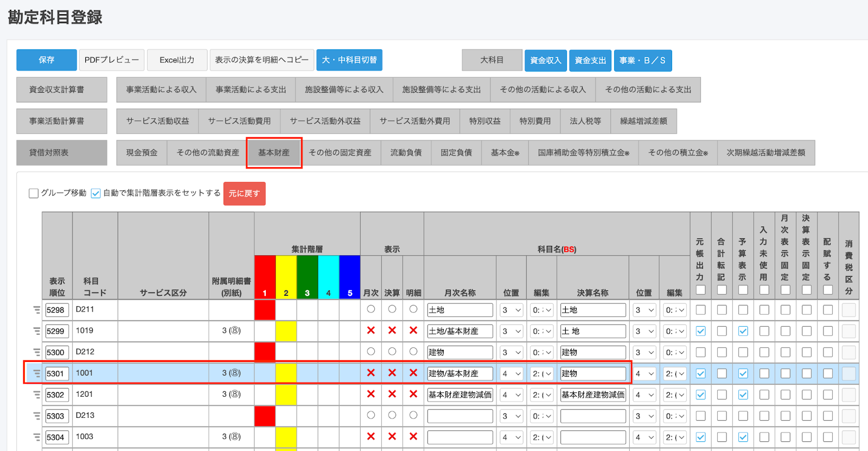Click drag handle icon for row 5301
Image resolution: width=868 pixels, height=451 pixels.
36,373
